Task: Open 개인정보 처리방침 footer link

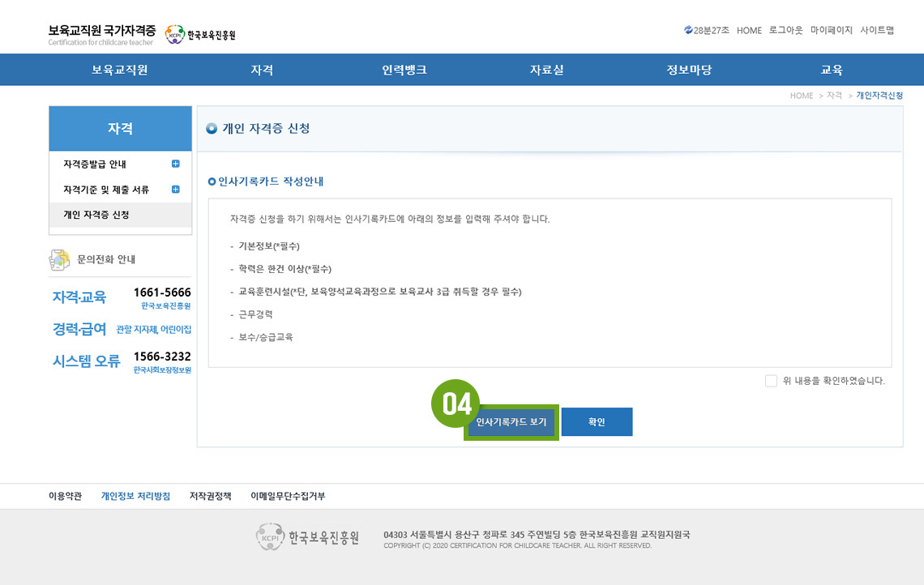Action: coord(135,497)
